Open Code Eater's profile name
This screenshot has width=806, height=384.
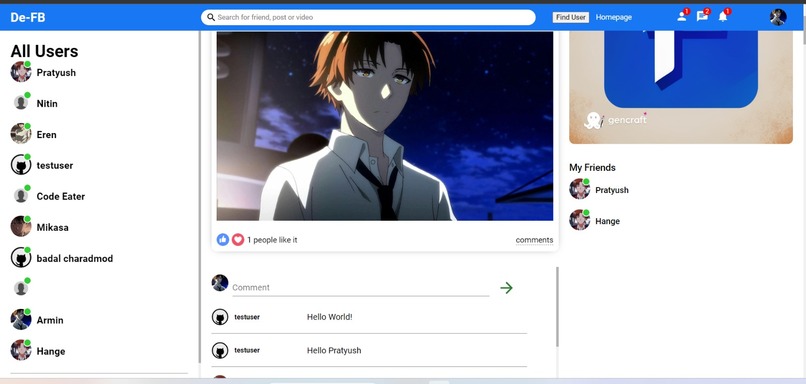(x=61, y=196)
